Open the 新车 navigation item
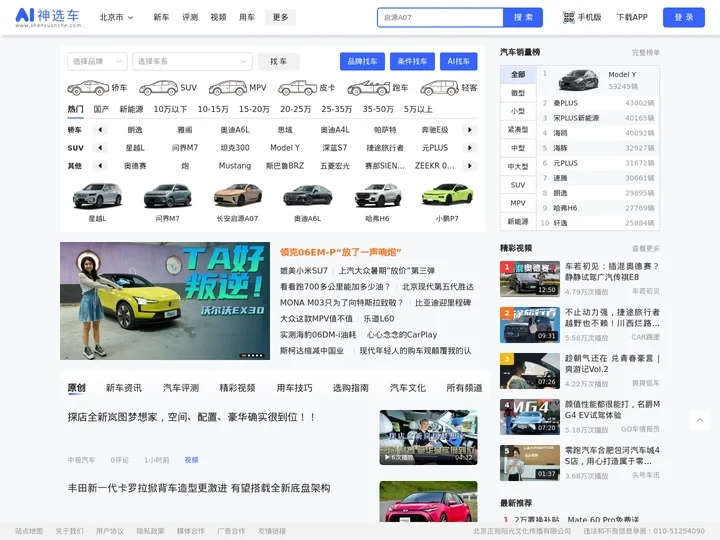 coord(161,17)
